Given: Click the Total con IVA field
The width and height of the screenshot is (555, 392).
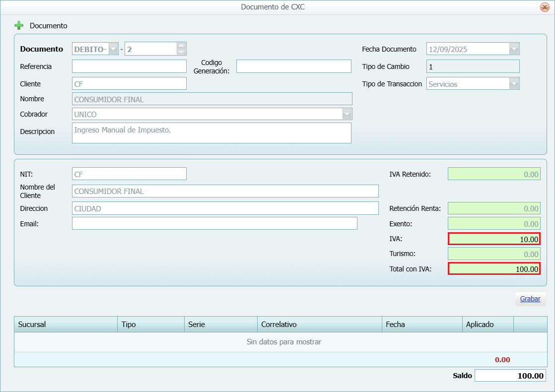Looking at the screenshot, I should pos(494,269).
